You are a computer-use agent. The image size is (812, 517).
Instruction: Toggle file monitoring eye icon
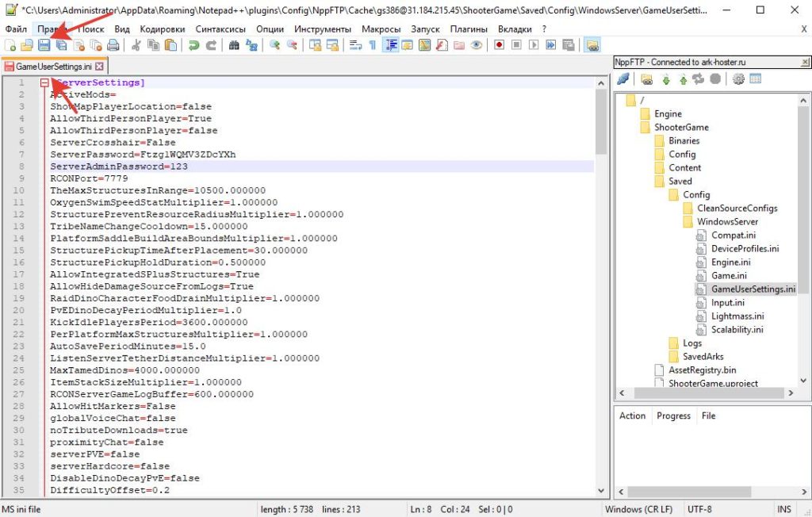(x=476, y=45)
